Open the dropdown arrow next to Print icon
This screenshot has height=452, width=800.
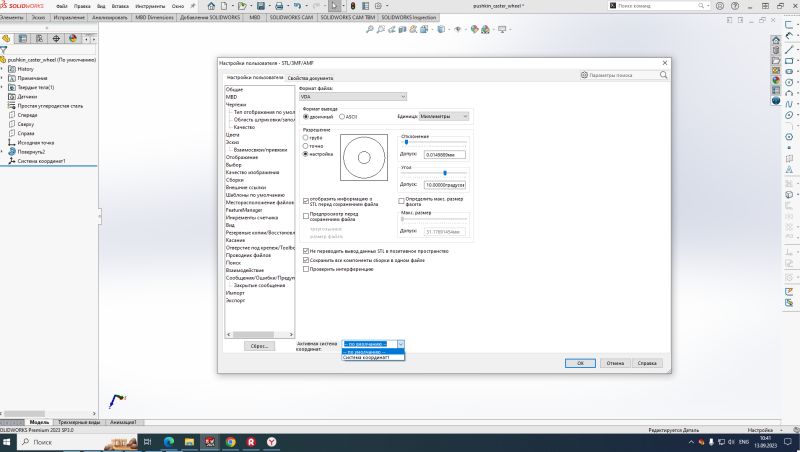click(288, 6)
